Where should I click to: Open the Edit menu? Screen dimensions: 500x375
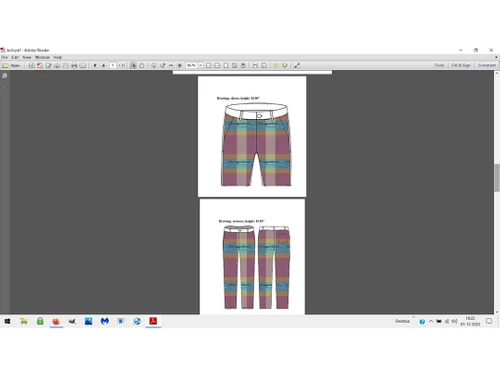click(x=15, y=57)
